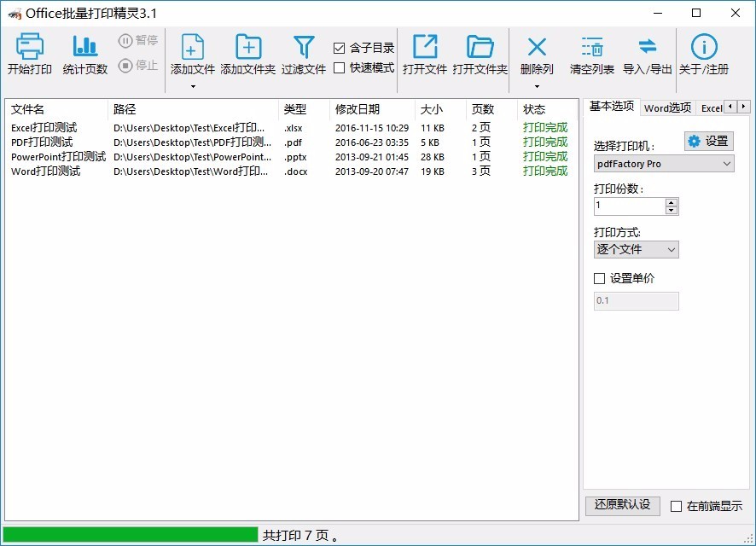The image size is (756, 546).
Task: Click the 关于/注册 info icon
Action: coord(704,47)
